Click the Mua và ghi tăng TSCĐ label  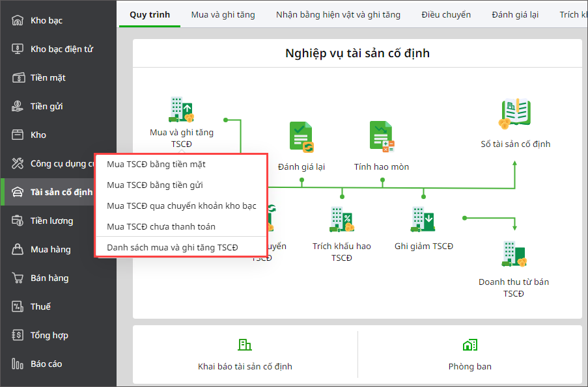182,138
